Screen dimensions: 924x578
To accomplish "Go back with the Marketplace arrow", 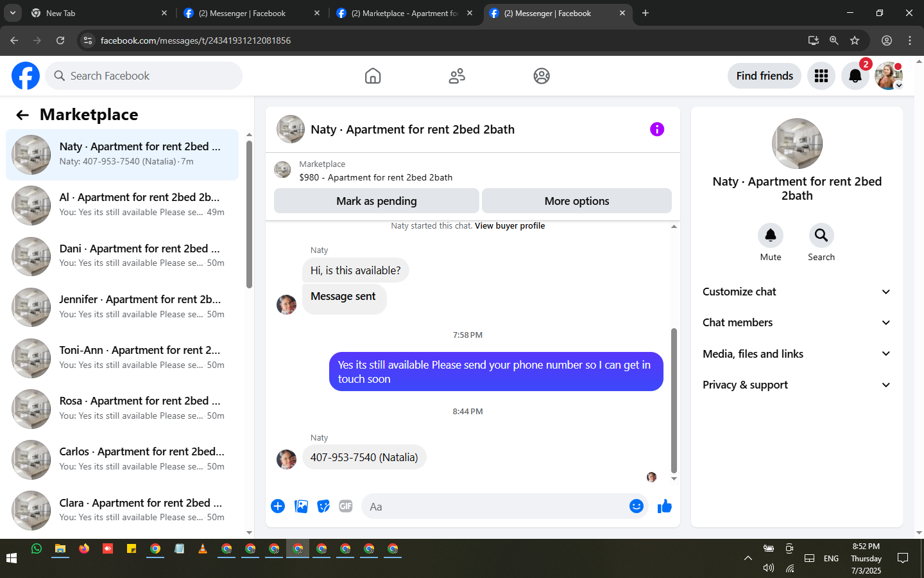I will tap(22, 115).
